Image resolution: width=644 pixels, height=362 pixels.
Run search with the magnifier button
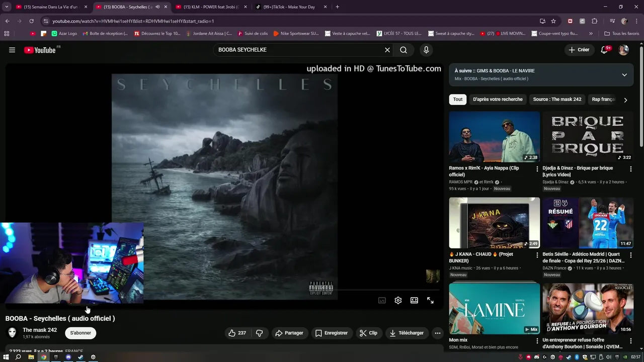point(404,50)
